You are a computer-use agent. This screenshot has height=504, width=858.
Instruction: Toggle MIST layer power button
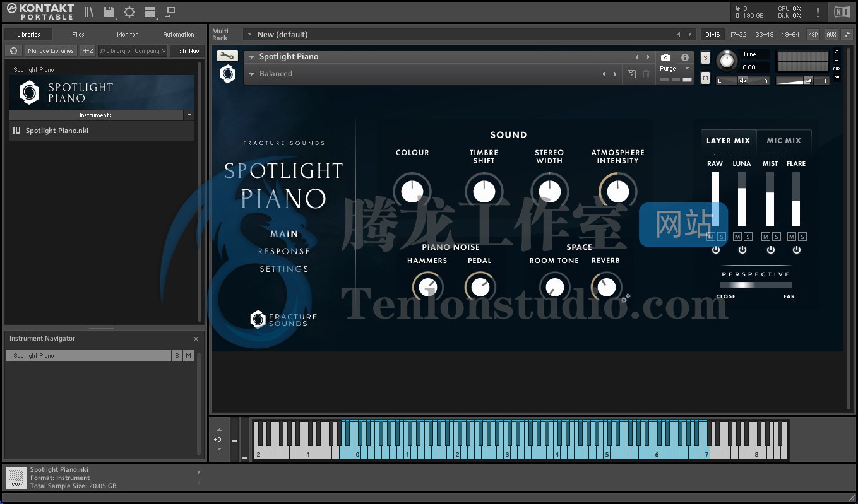point(770,250)
